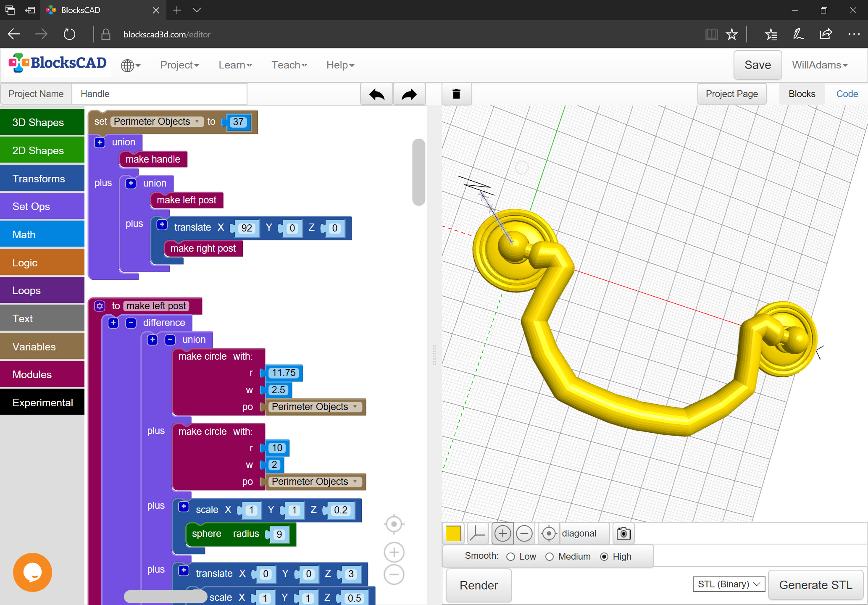The image size is (868, 605).
Task: Open the Modules category
Action: tap(42, 374)
